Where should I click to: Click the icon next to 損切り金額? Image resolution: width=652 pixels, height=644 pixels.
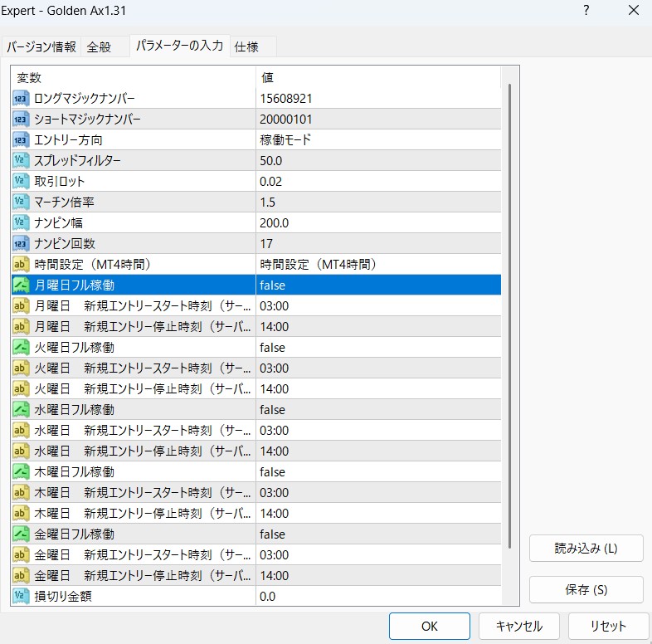coord(22,596)
